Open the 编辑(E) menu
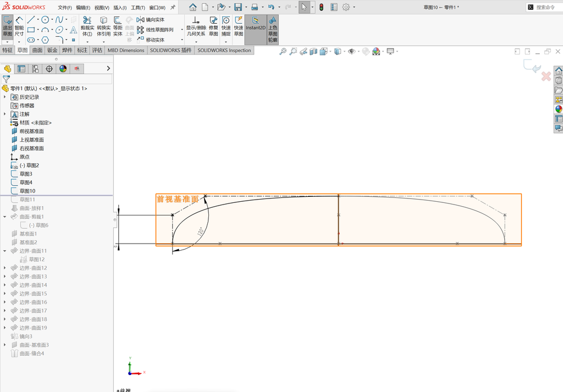 83,7
